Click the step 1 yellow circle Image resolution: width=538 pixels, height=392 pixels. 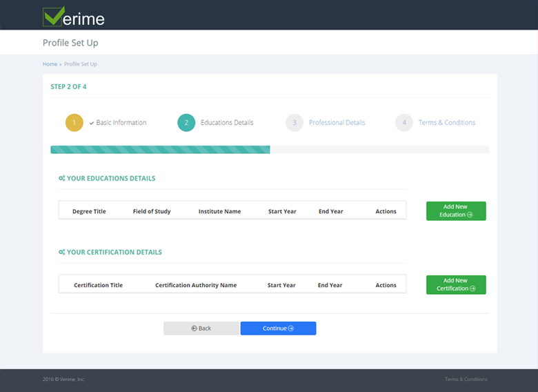74,123
